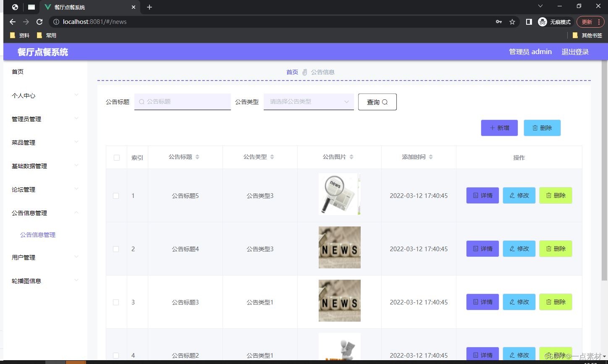The image size is (608, 364).
Task: Click the trash icon on the top 删除 button
Action: tap(535, 127)
